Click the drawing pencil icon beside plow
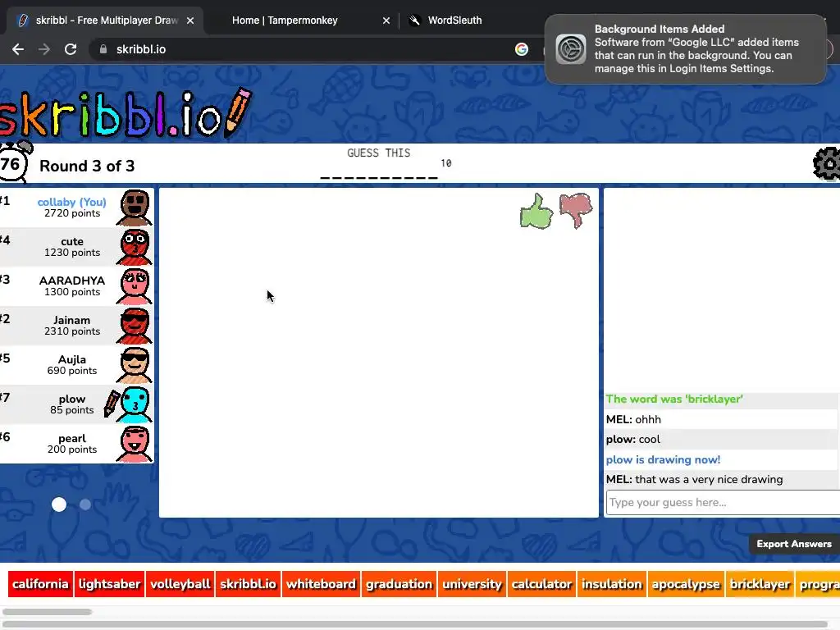Screen dimensions: 840x630 tap(112, 404)
